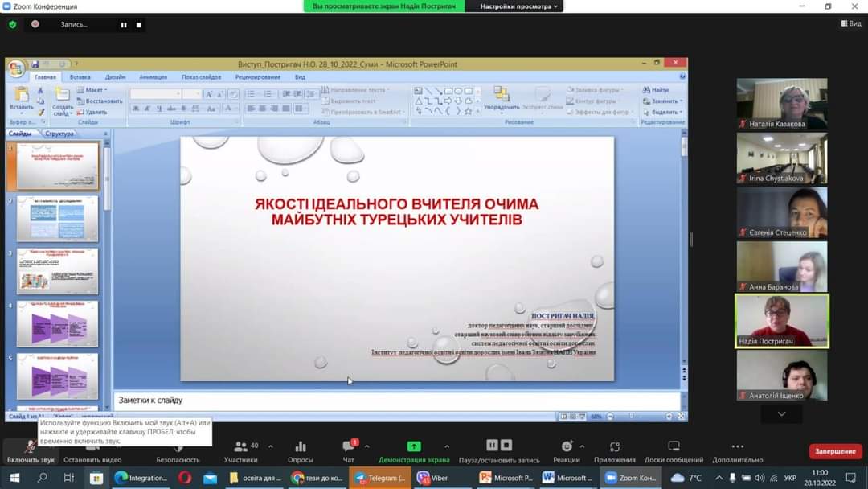The image size is (868, 489).
Task: Adjust the PowerPoint zoom slider
Action: tap(638, 417)
